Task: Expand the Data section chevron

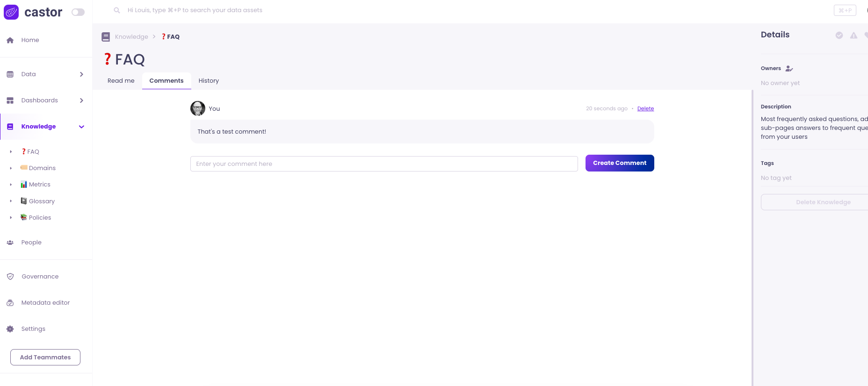Action: point(81,74)
